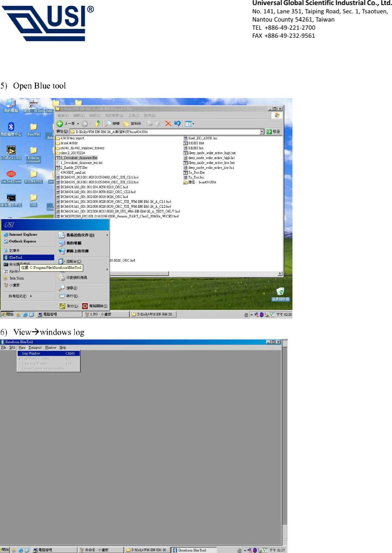Select the class 2_20150224 folder
Image resolution: width=392 pixels, height=553 pixels.
pos(71,153)
